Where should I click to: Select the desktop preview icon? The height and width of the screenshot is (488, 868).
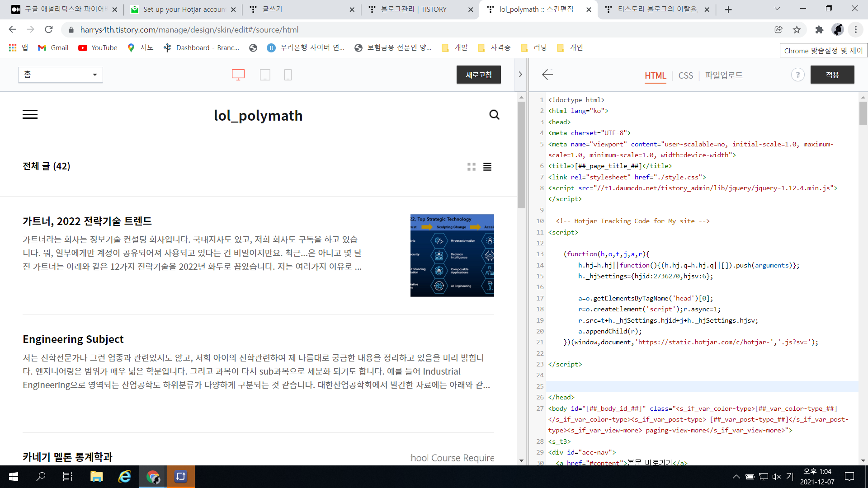(x=238, y=75)
